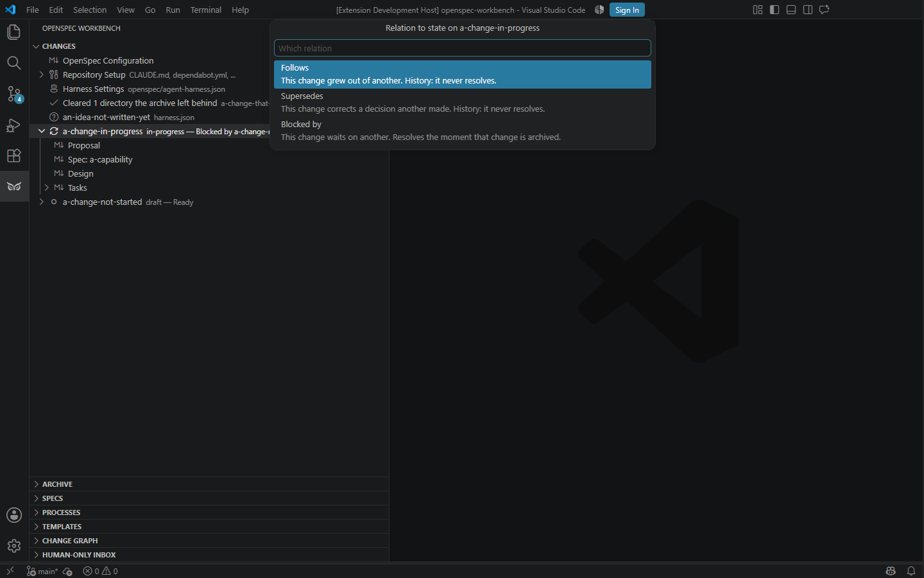This screenshot has height=578, width=924.
Task: Open errors and warnings status item
Action: (x=101, y=571)
